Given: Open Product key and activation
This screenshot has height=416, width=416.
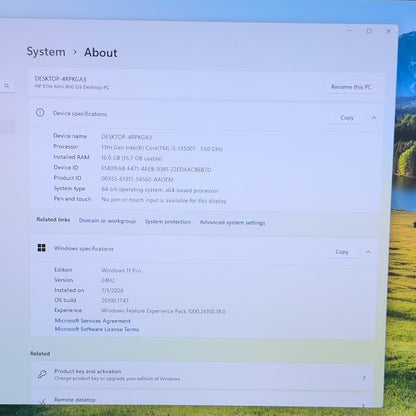Looking at the screenshot, I should tap(203, 375).
